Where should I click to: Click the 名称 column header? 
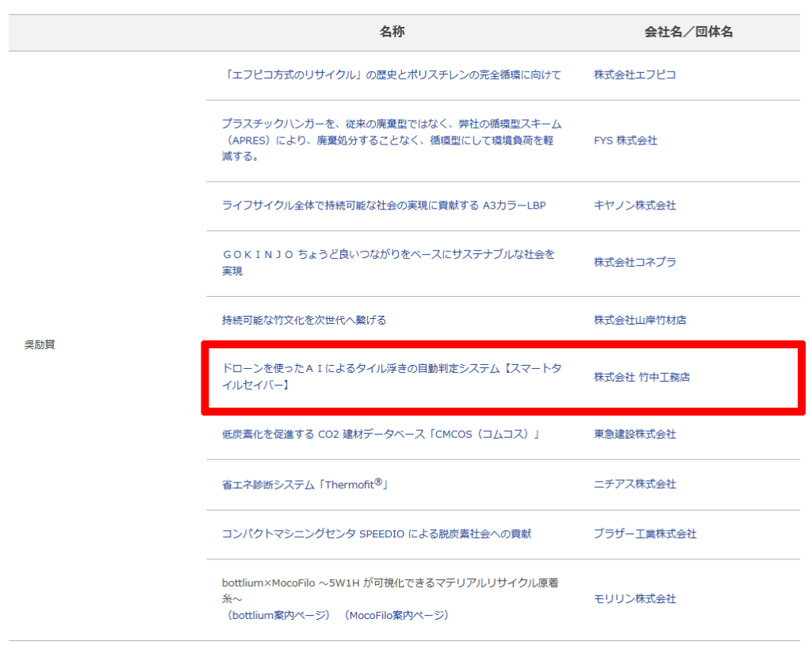(x=392, y=32)
